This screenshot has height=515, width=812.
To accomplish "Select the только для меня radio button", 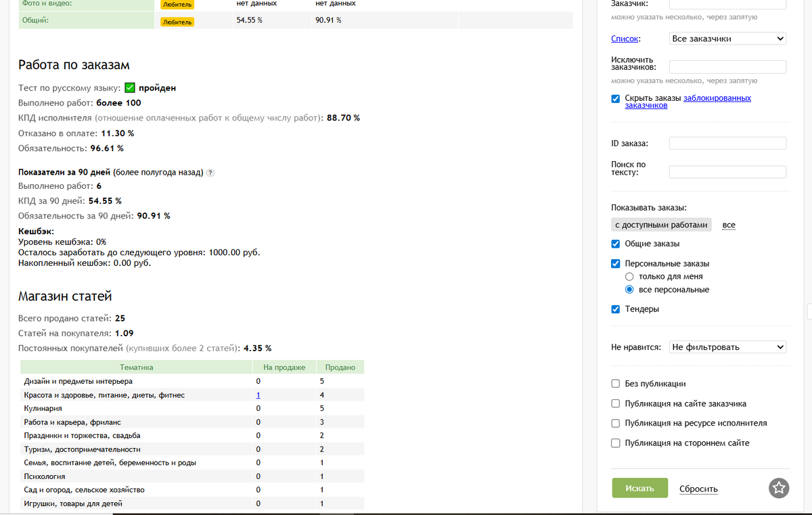I will click(x=629, y=277).
